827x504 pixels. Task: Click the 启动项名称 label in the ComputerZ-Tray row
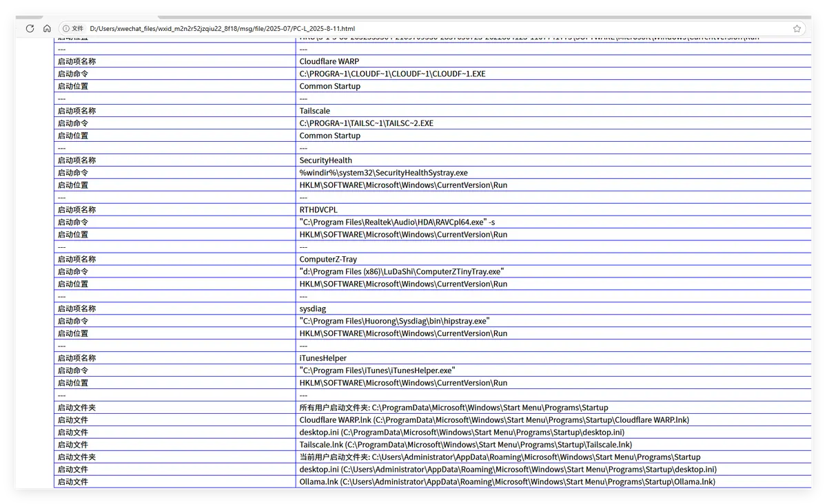click(x=76, y=260)
